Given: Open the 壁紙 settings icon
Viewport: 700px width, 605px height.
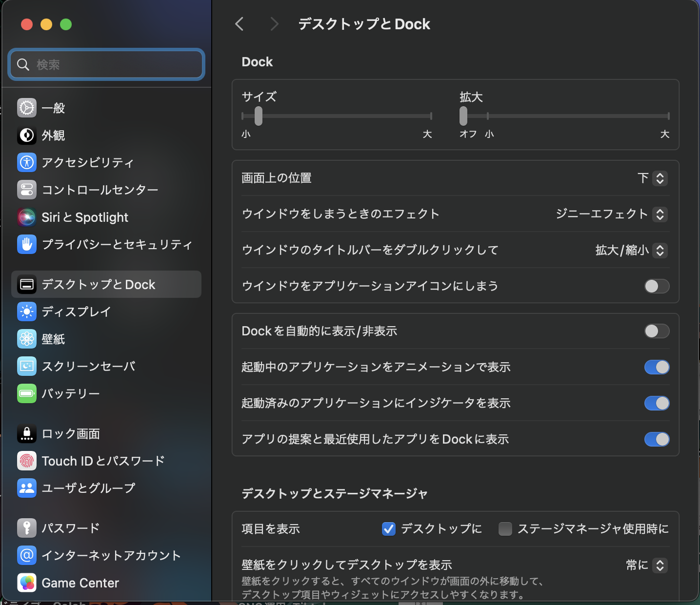Looking at the screenshot, I should click(x=27, y=339).
